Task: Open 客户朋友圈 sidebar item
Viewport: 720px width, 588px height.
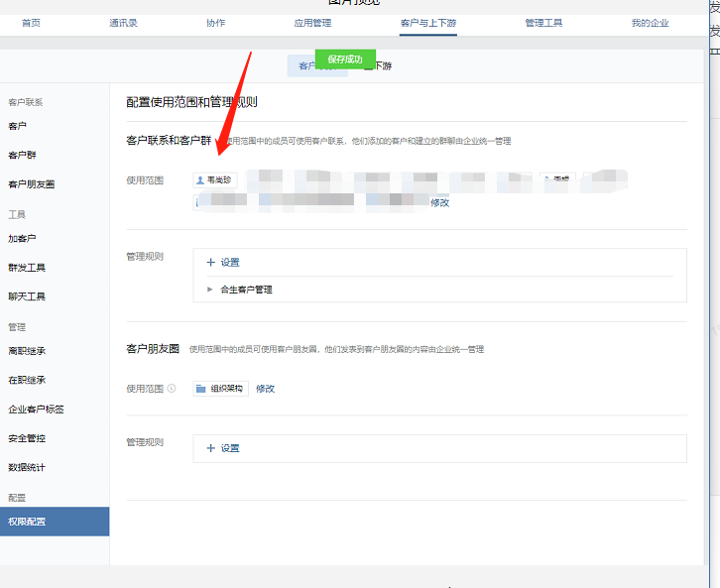Action: [x=31, y=184]
